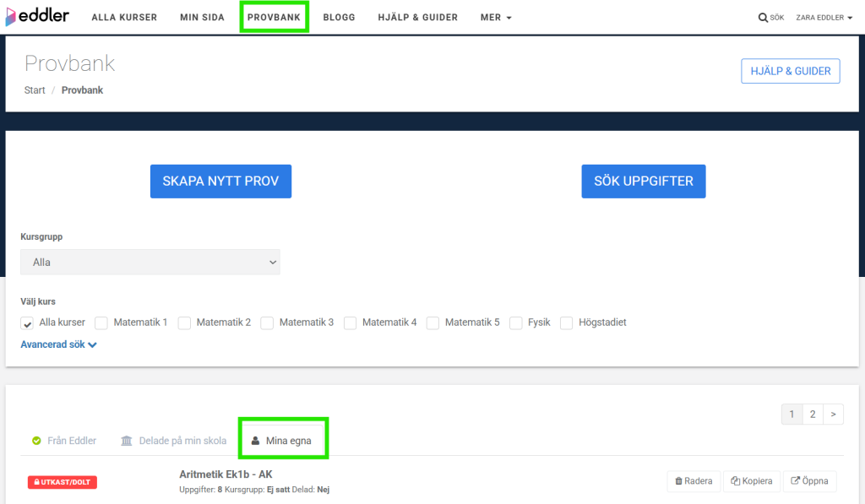Open the MER navigation dropdown

coord(496,18)
